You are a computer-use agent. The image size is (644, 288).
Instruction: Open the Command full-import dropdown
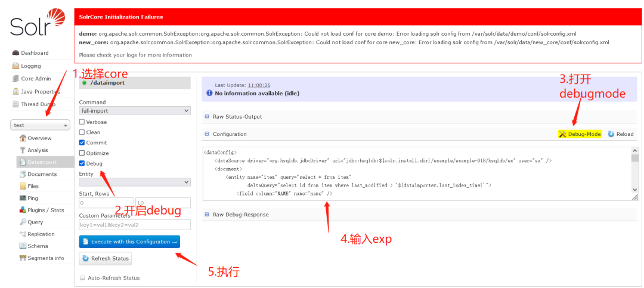pyautogui.click(x=135, y=110)
